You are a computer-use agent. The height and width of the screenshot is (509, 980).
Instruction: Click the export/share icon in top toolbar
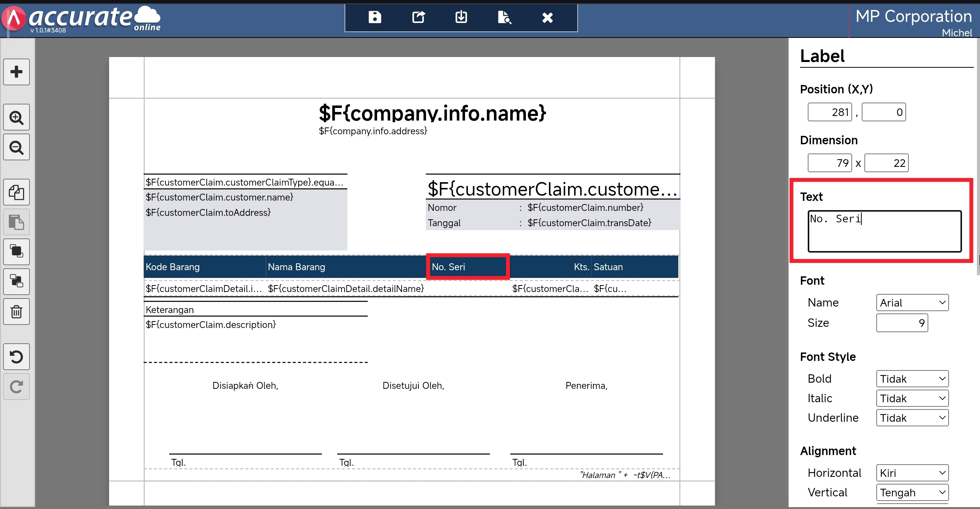pos(418,17)
